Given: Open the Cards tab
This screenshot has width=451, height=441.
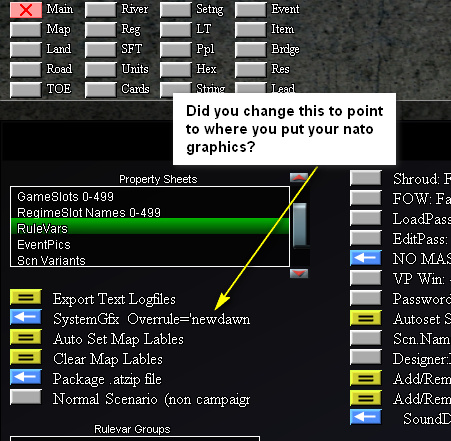Looking at the screenshot, I should [101, 90].
